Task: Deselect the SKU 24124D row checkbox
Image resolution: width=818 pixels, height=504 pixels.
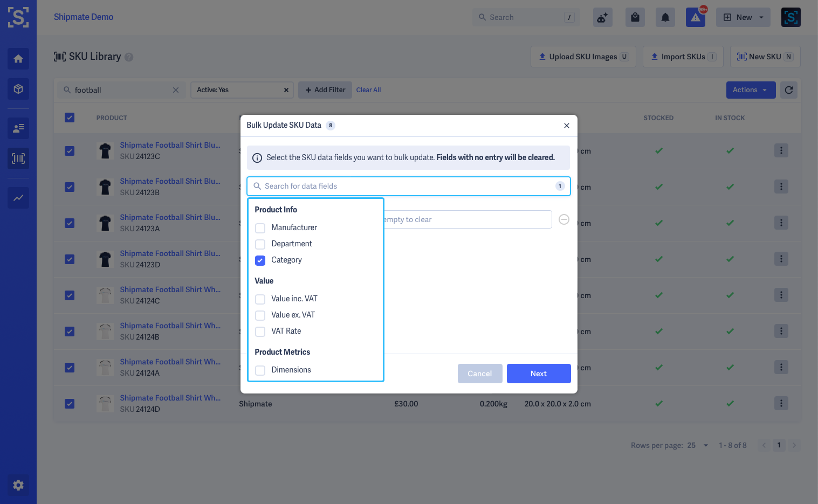Action: (70, 404)
